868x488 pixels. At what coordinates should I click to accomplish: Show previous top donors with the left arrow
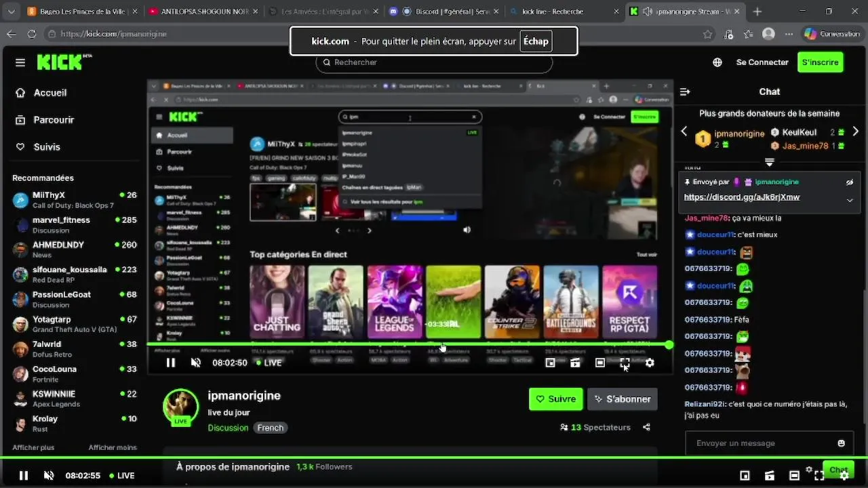coord(684,131)
